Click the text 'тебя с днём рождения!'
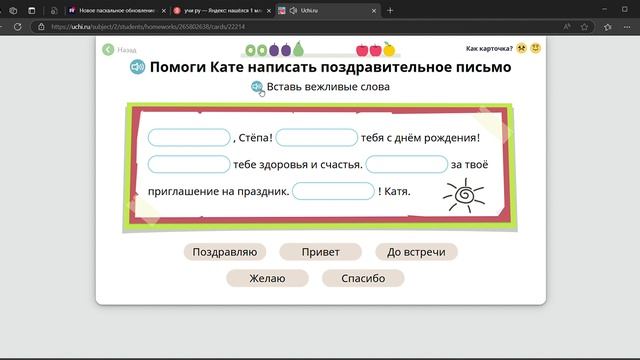640x360 pixels. (420, 138)
